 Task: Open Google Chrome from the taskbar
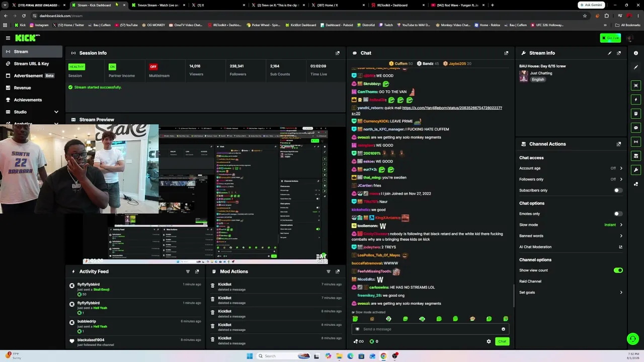383,356
